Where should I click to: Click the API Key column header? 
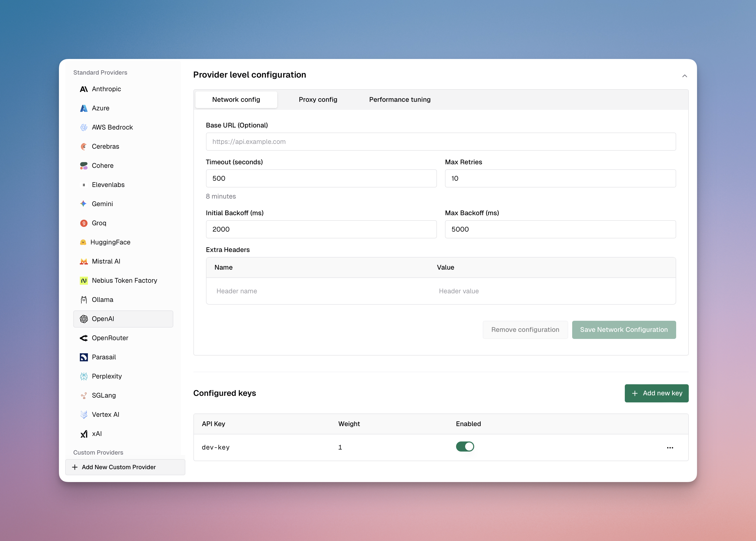coord(213,424)
